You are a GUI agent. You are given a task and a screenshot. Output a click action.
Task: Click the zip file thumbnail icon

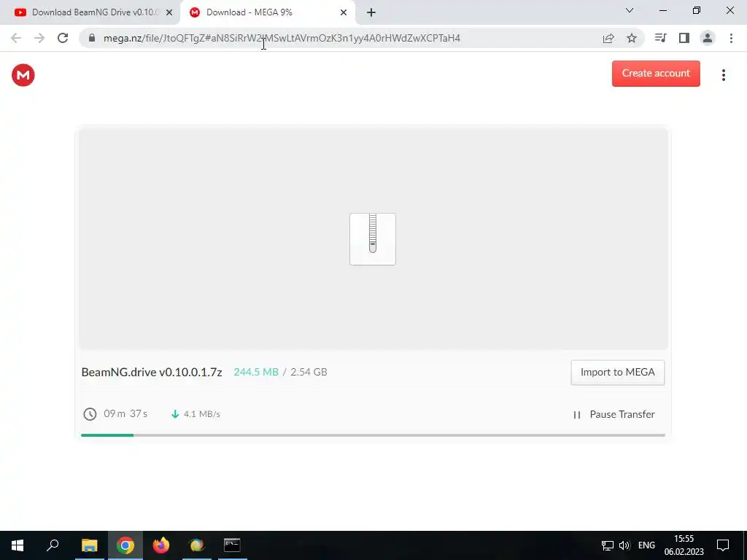(373, 238)
